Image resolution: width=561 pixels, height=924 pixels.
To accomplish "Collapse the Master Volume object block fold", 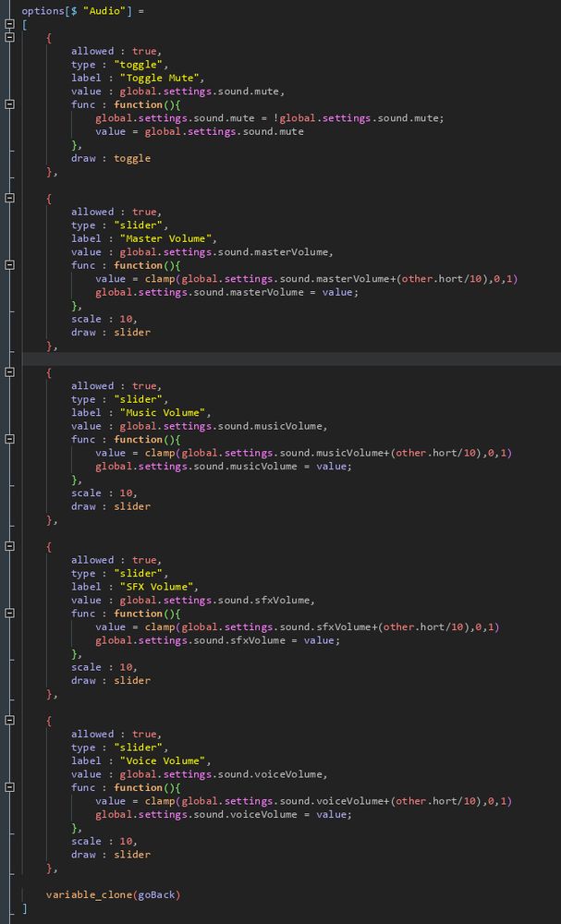I will point(9,198).
